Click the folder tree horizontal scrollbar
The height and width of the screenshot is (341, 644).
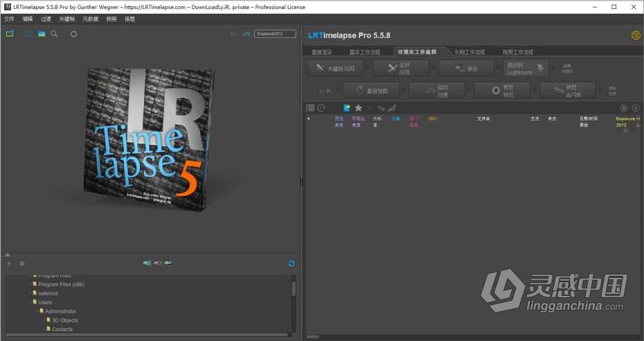pyautogui.click(x=148, y=335)
